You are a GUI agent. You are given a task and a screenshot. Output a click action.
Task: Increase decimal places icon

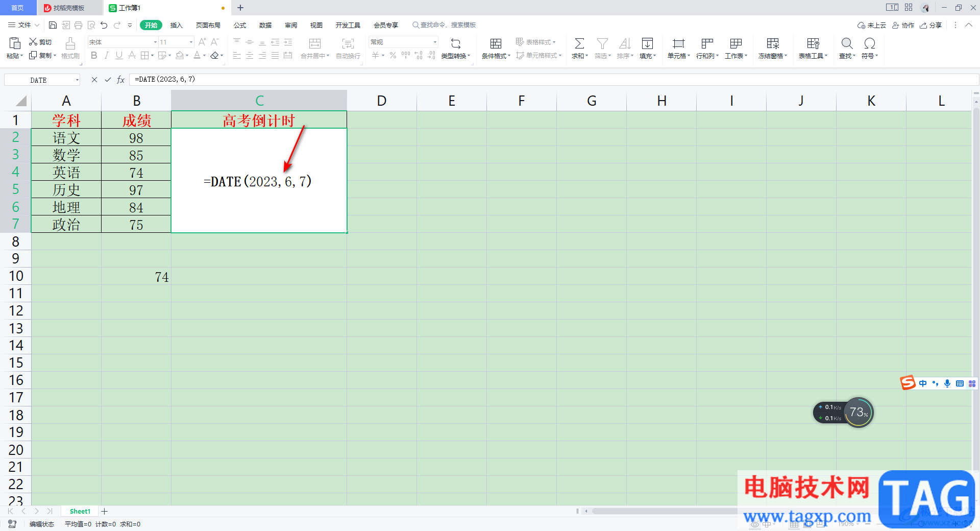click(x=419, y=55)
